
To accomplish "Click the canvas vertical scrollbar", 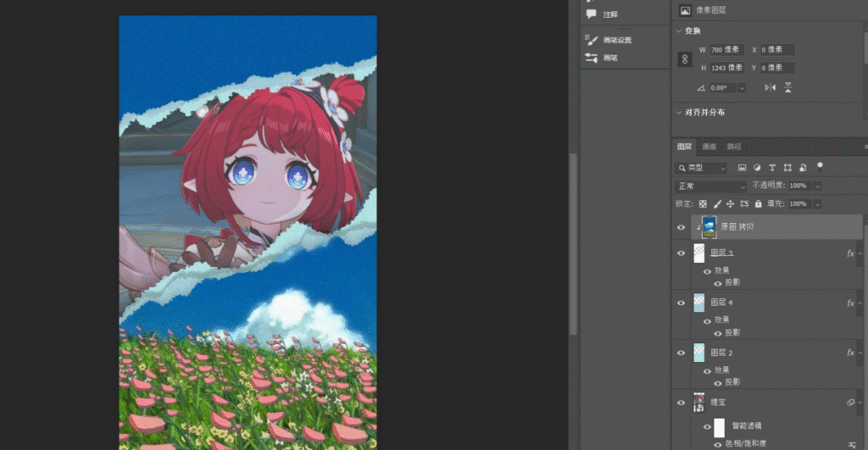I will [x=573, y=243].
